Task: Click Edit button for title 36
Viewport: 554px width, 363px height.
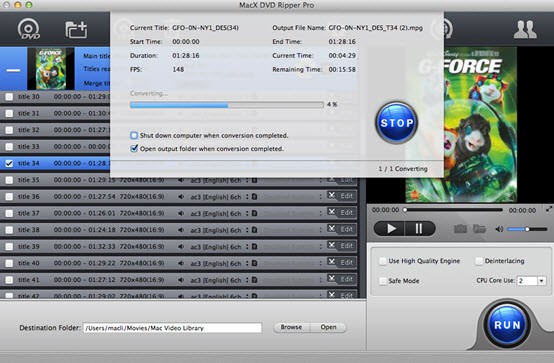Action: [347, 196]
